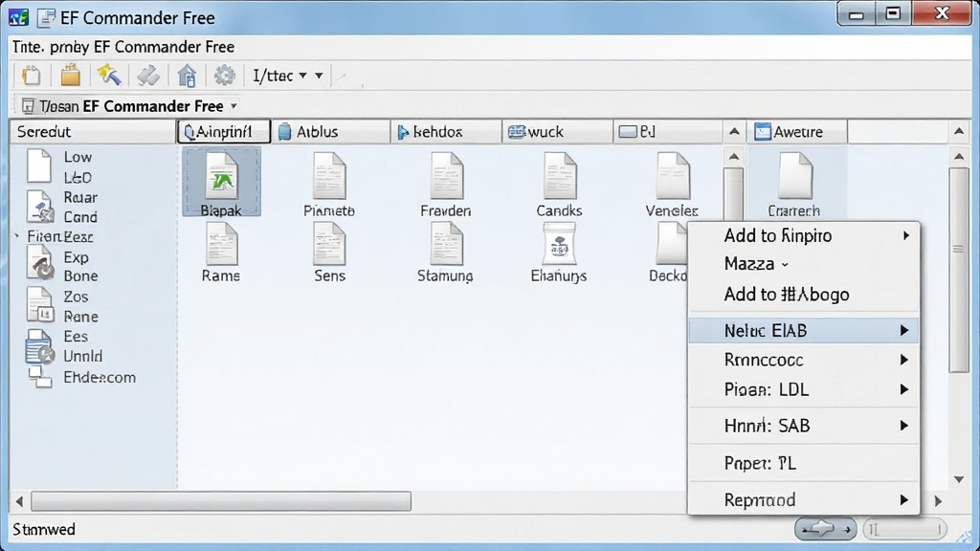Expand the FirenRear tree node arrow
Screen dimensions: 980x551
(17, 236)
